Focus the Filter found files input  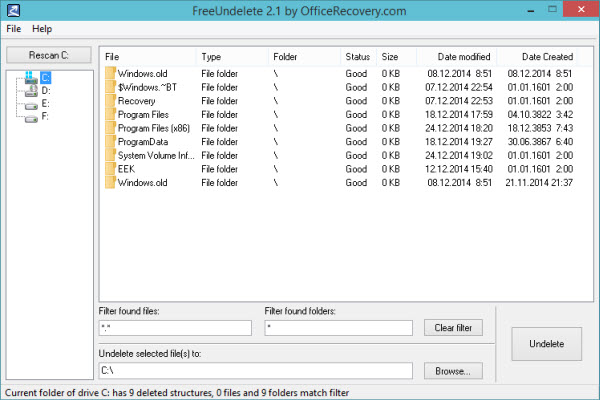[175, 328]
